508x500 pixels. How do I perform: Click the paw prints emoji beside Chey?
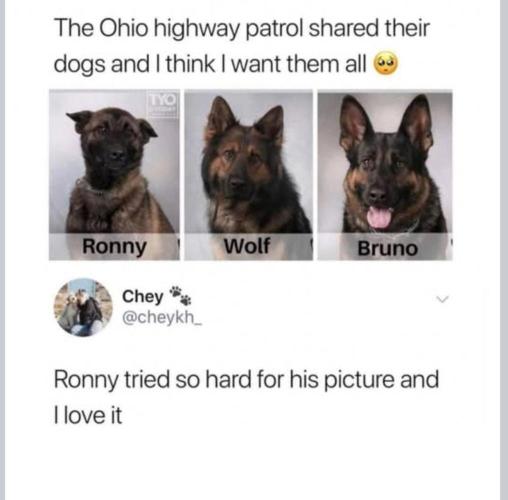[180, 295]
